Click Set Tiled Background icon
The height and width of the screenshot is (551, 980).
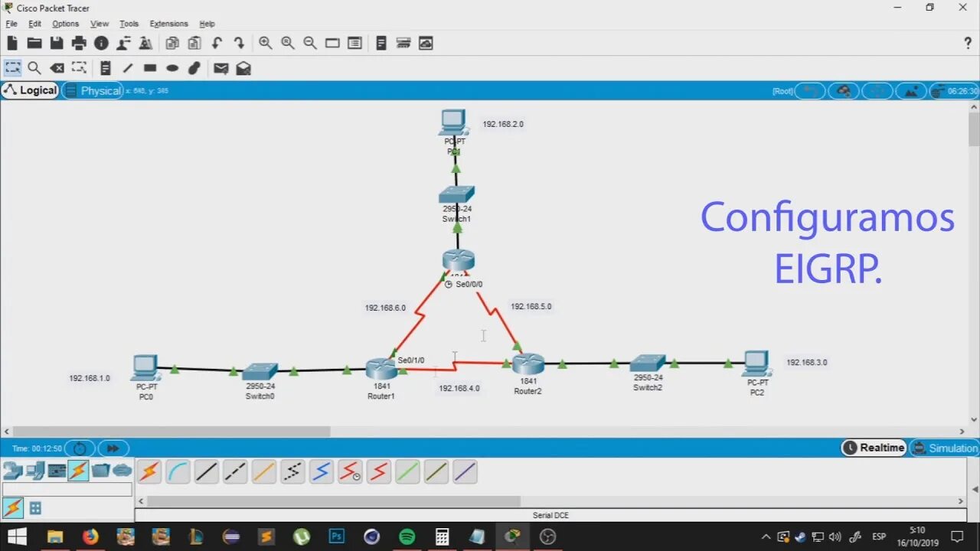tap(910, 91)
